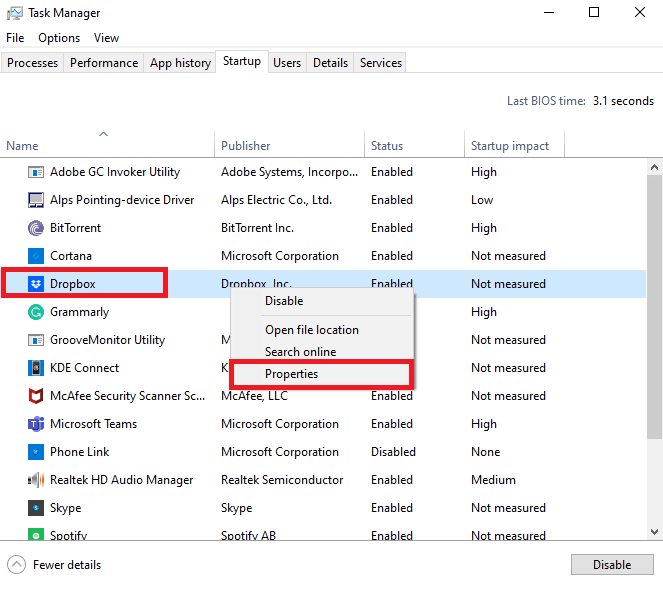Screen dimensions: 663x589
Task: Click the BitTorrent app icon
Action: [36, 228]
